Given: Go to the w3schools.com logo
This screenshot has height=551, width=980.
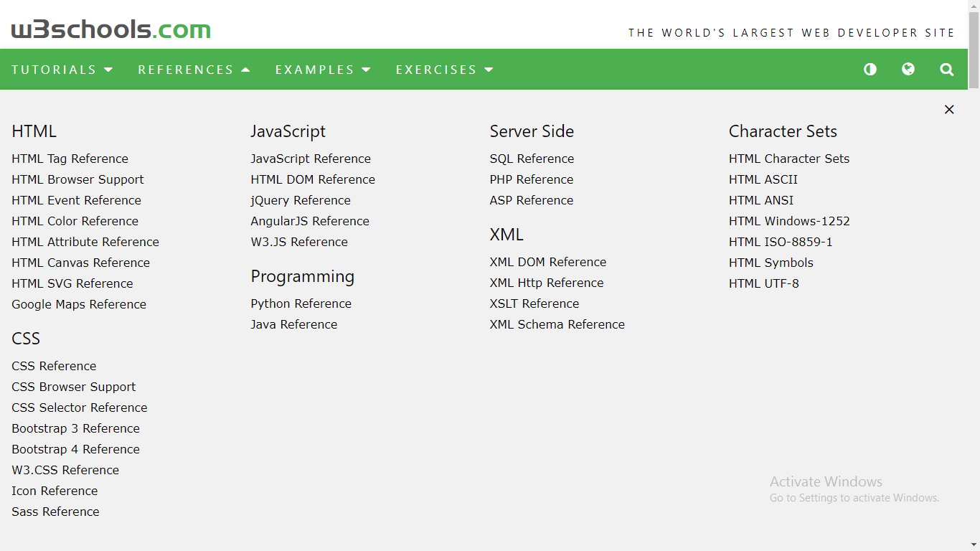Looking at the screenshot, I should point(111,29).
